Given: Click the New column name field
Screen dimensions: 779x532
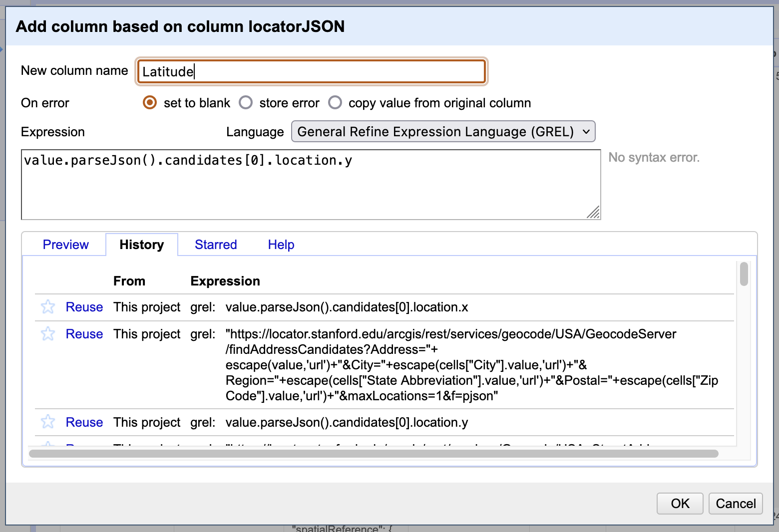Looking at the screenshot, I should 311,71.
